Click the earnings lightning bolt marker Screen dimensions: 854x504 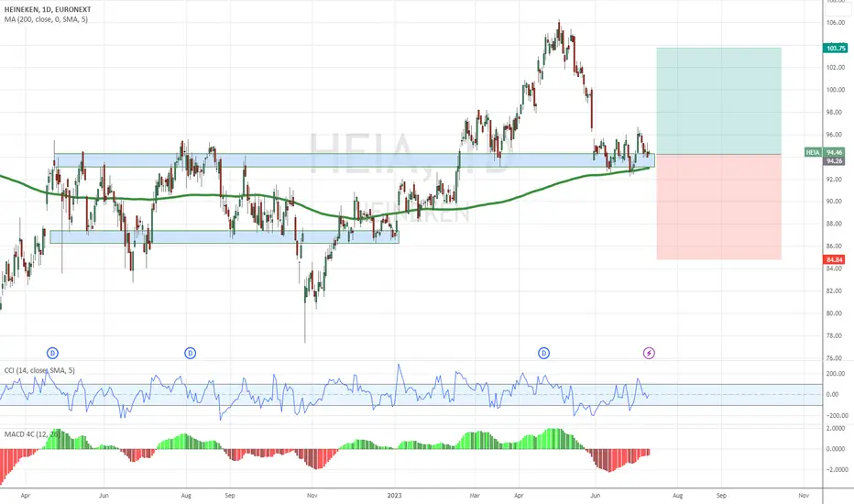(649, 353)
